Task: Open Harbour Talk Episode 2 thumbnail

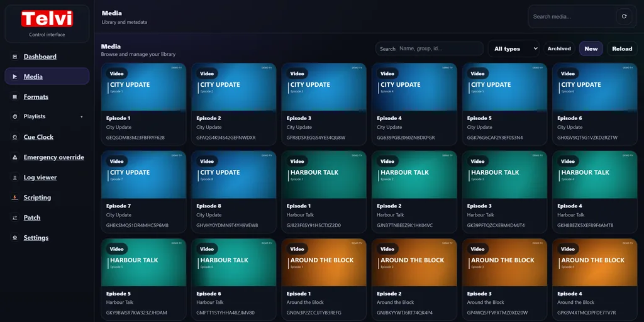Action: [414, 175]
